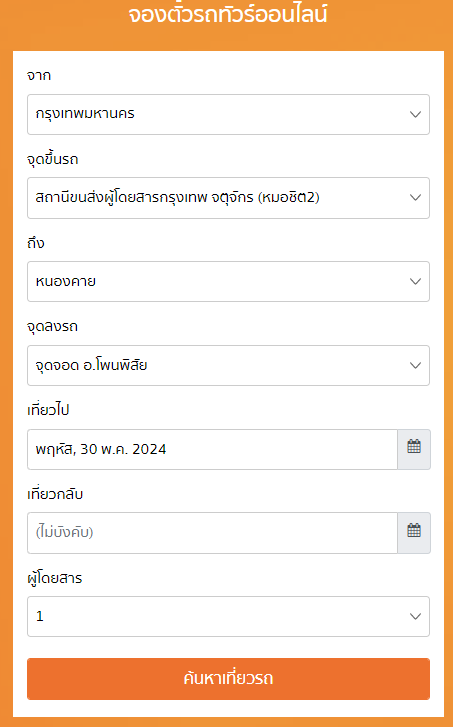Click the ผู้โดยสาร label text
The image size is (453, 727).
(54, 578)
